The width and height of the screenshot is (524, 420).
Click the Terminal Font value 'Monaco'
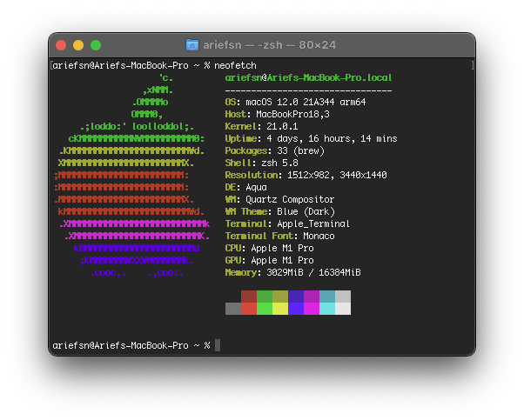tap(319, 236)
